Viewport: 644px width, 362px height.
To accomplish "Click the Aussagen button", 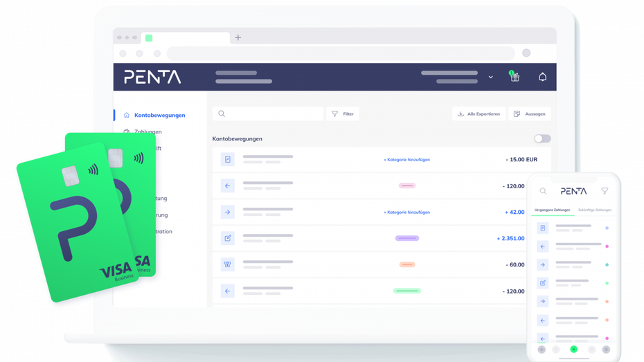I will pyautogui.click(x=530, y=114).
